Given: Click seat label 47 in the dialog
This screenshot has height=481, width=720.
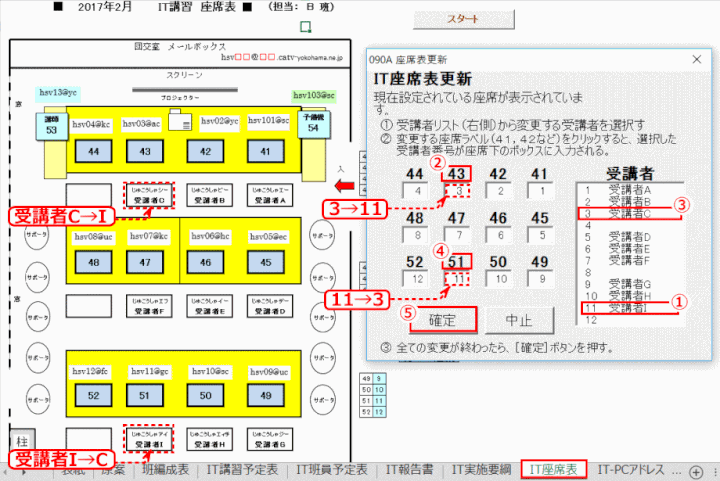Looking at the screenshot, I should point(456,218).
